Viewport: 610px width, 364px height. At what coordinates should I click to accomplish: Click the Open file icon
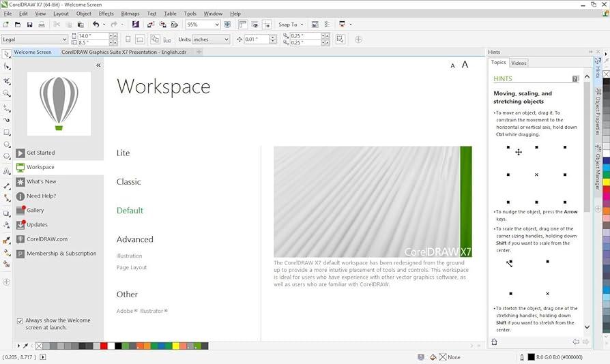tap(18, 25)
